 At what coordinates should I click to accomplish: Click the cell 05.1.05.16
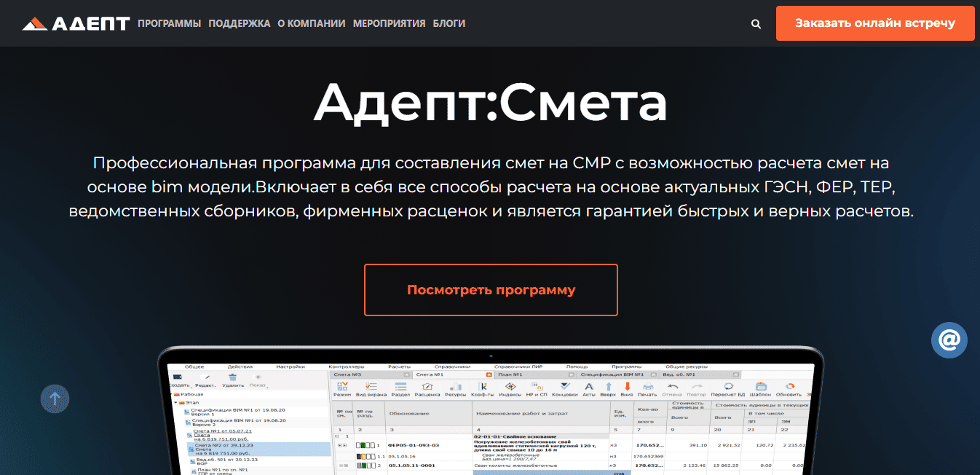click(x=401, y=456)
